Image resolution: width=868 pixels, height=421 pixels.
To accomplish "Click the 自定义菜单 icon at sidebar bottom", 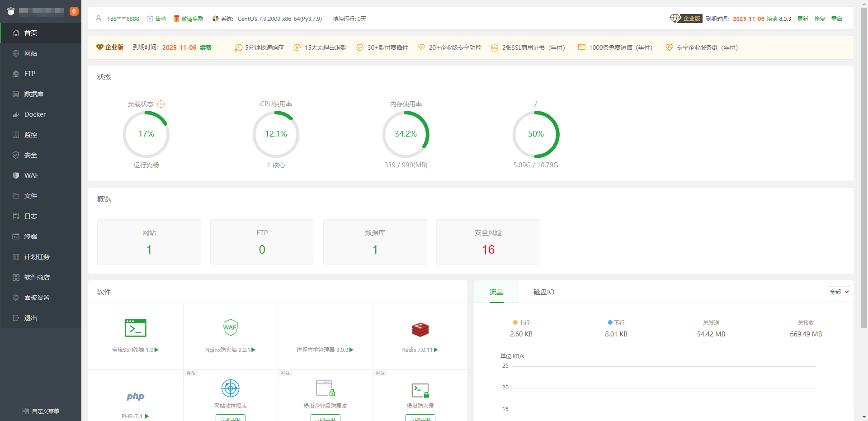I will coord(26,411).
